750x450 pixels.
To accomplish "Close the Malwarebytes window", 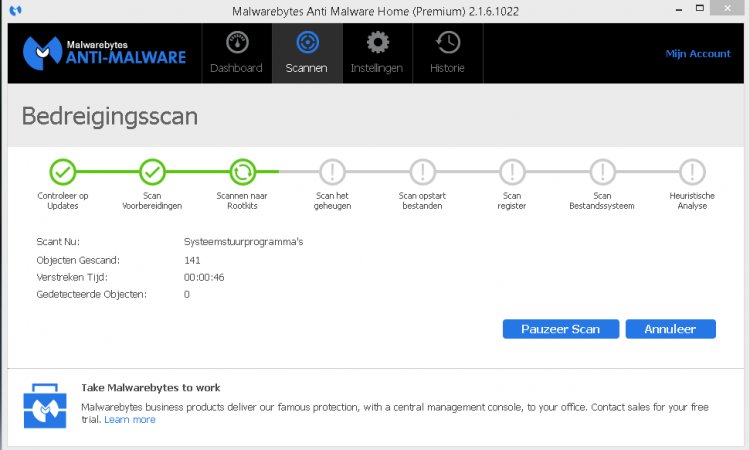I will pyautogui.click(x=727, y=8).
